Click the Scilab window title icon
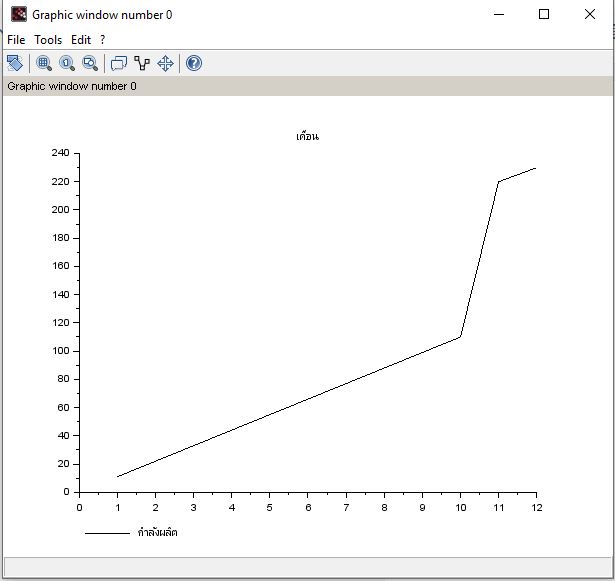Image resolution: width=615 pixels, height=581 pixels. (19, 15)
